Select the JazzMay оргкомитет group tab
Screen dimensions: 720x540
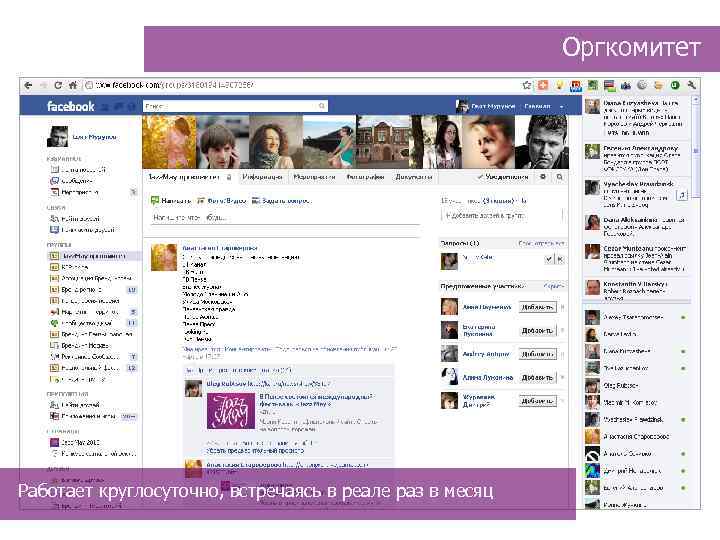184,177
